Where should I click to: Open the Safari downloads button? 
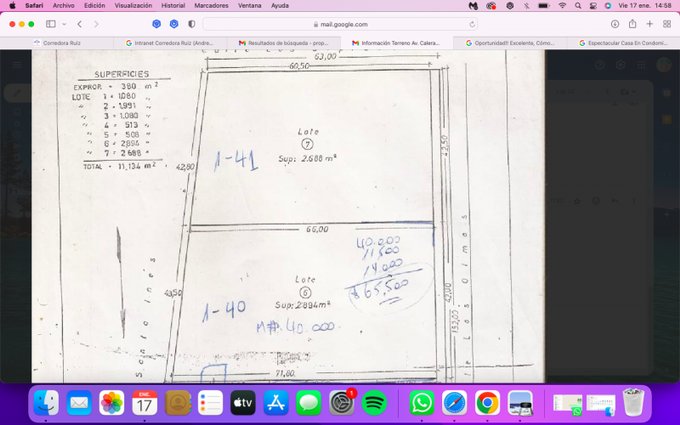click(x=614, y=23)
